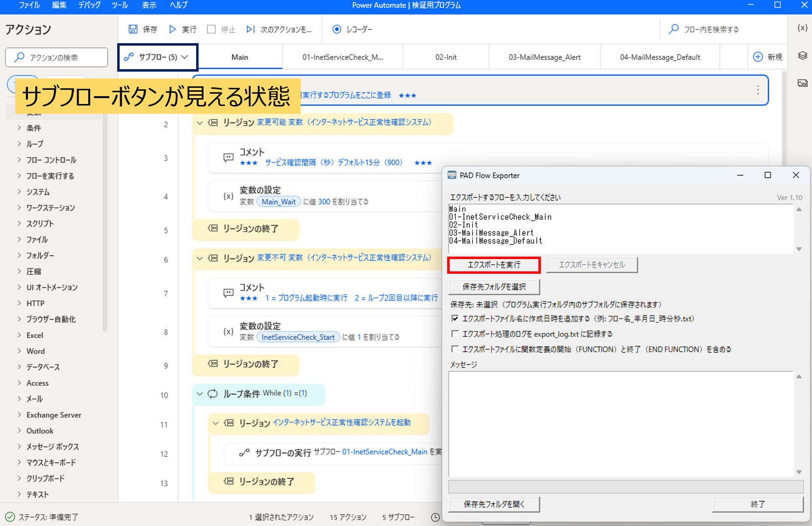This screenshot has width=812, height=526.
Task: Click the Main_Wait variable link
Action: (279, 202)
